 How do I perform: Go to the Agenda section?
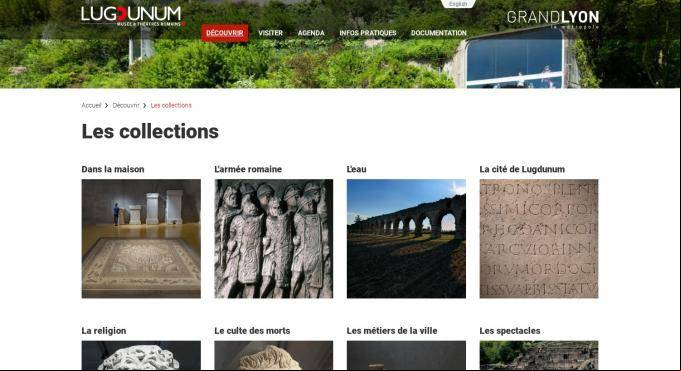click(311, 33)
